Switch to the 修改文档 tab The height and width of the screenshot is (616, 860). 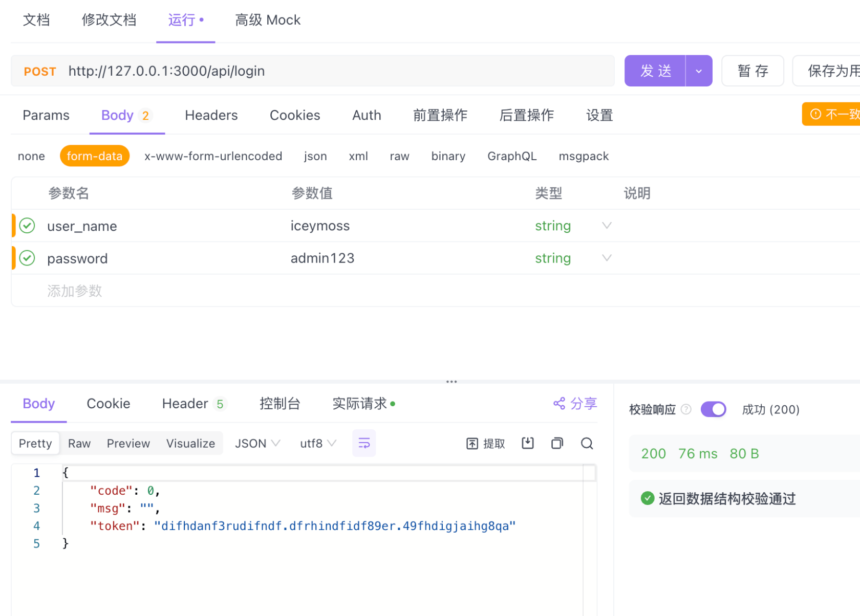(109, 20)
